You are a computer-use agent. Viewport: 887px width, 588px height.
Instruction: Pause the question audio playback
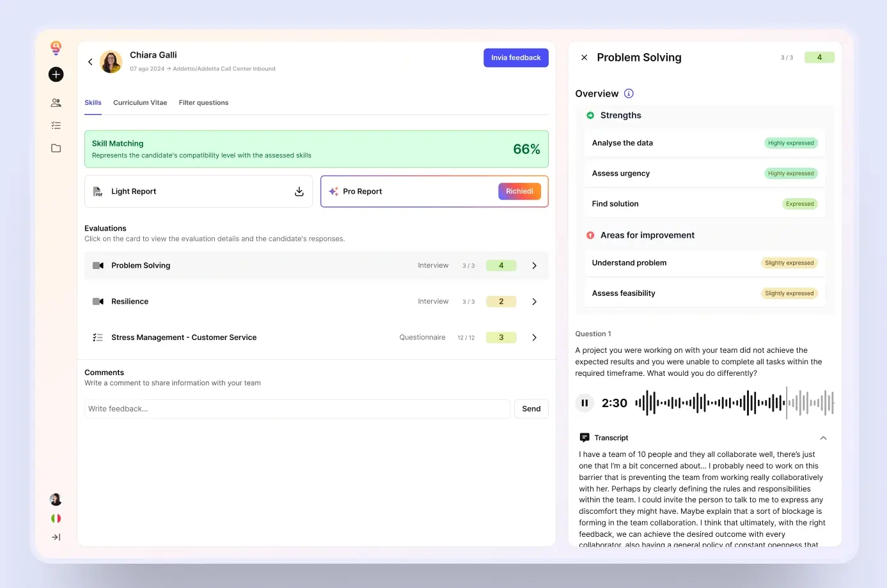point(584,403)
